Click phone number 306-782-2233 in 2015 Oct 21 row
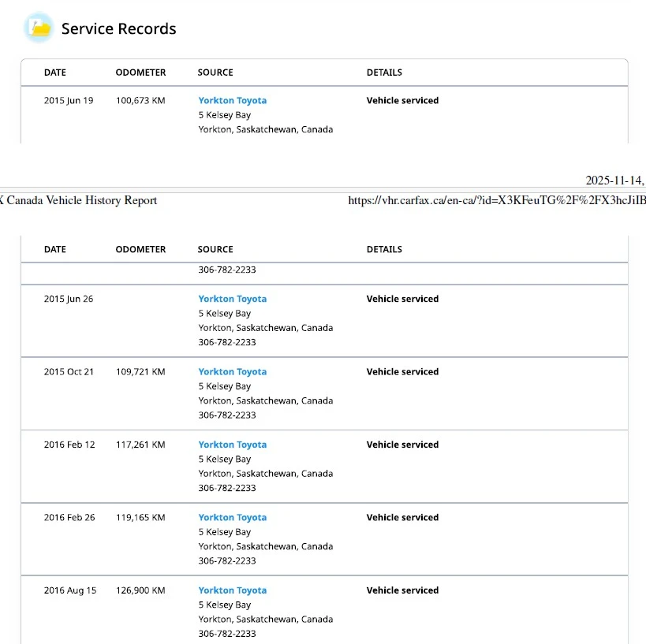646x644 pixels. 227,415
